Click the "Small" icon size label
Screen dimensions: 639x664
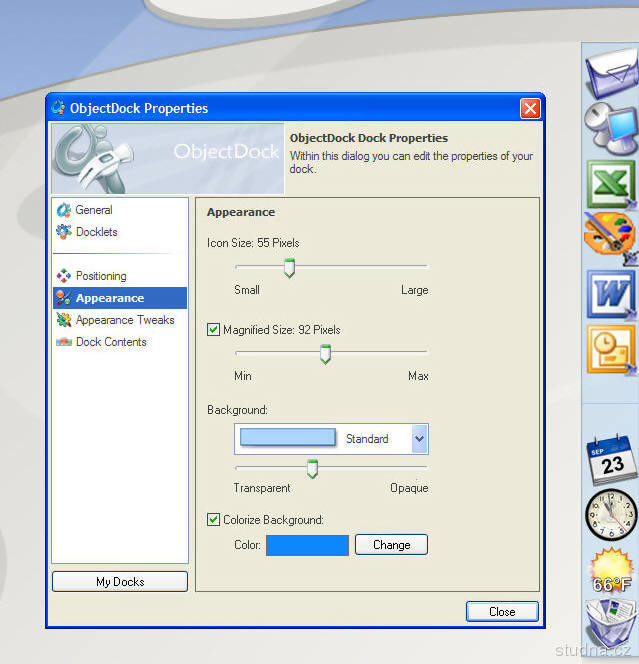point(247,290)
